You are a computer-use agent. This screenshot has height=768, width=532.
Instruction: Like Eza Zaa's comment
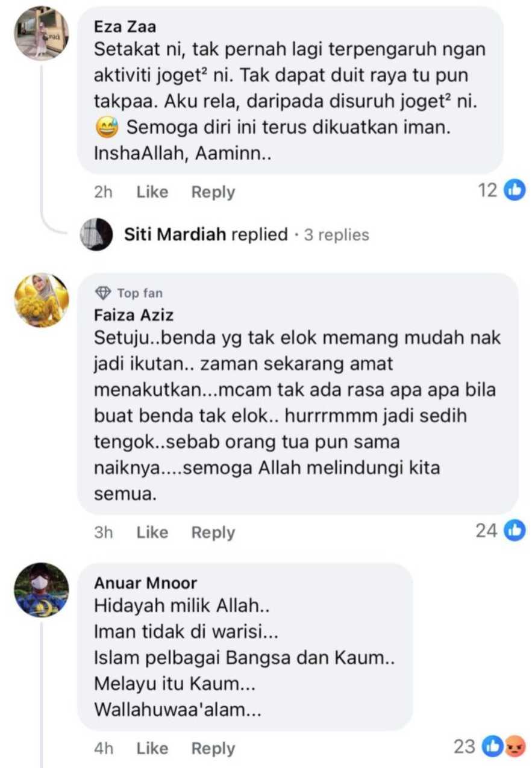point(152,192)
